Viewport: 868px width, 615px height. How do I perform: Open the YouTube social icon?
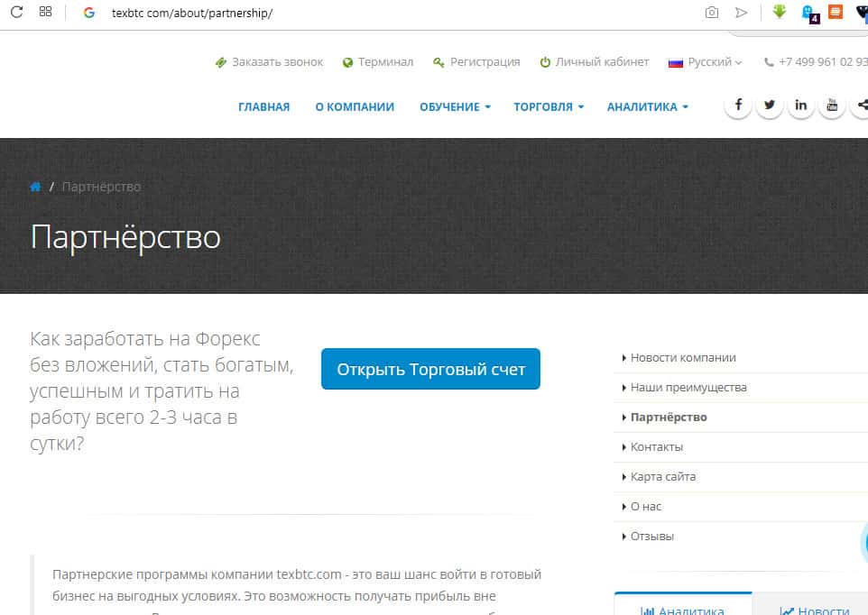832,105
